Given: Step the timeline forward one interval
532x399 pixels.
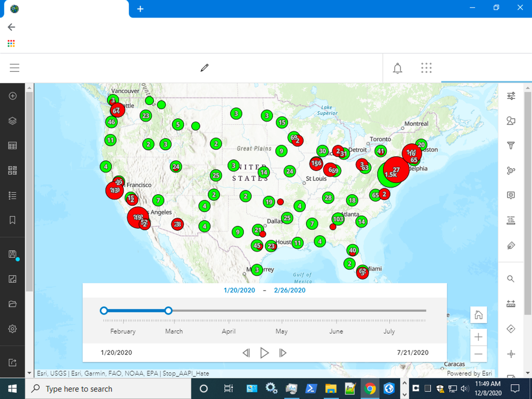Looking at the screenshot, I should 282,352.
